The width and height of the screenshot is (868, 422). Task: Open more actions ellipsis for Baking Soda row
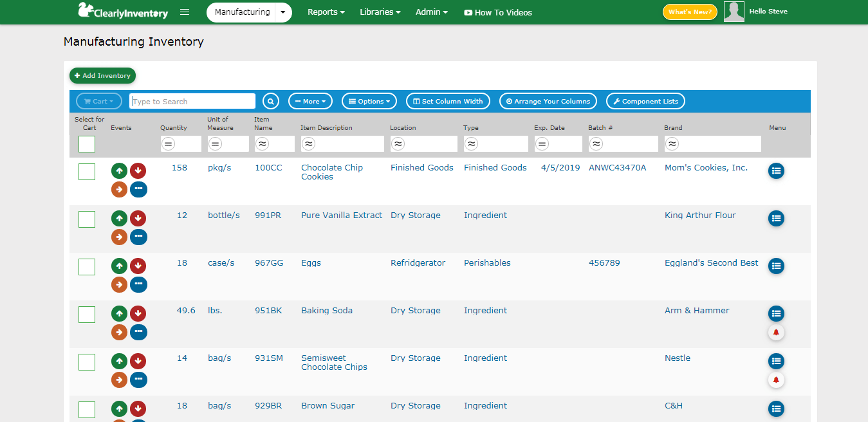coord(138,332)
